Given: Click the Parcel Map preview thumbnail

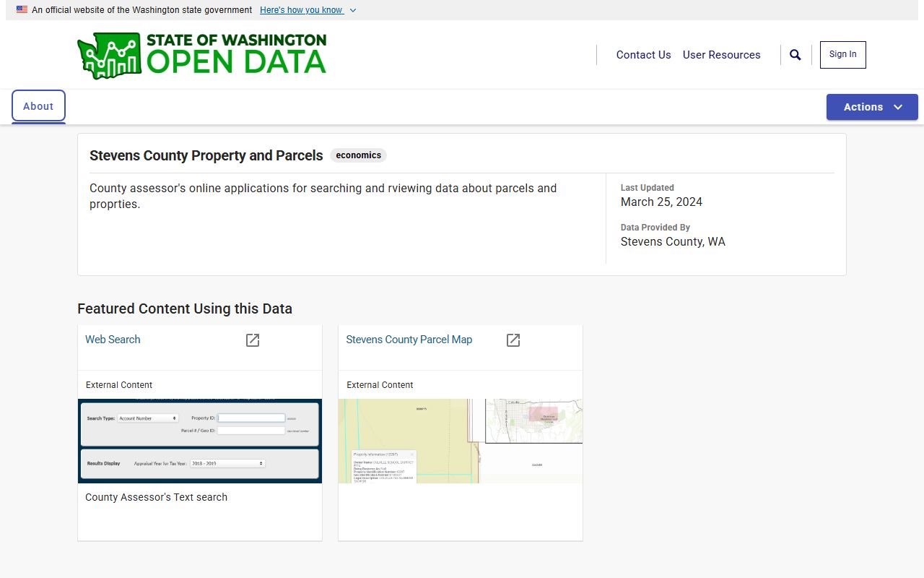Looking at the screenshot, I should (461, 441).
